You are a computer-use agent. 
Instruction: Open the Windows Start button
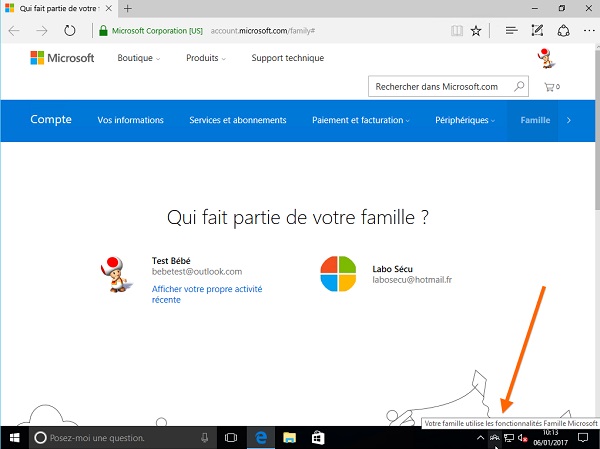15,438
